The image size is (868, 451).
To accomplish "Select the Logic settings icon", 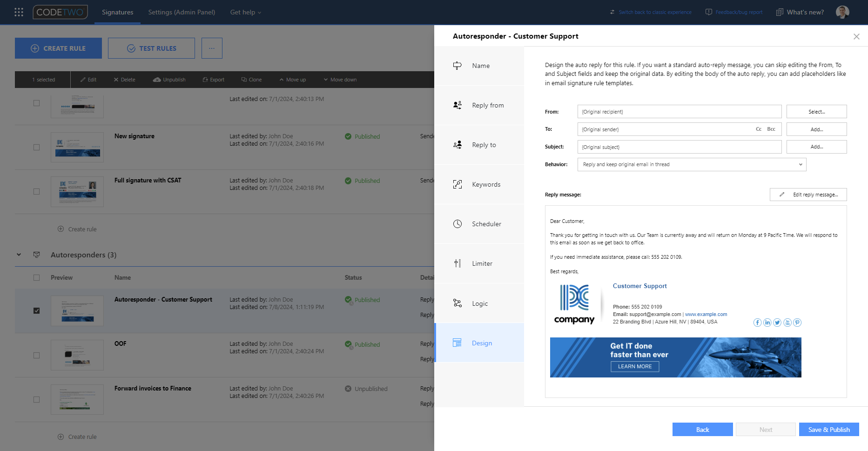I will (457, 303).
